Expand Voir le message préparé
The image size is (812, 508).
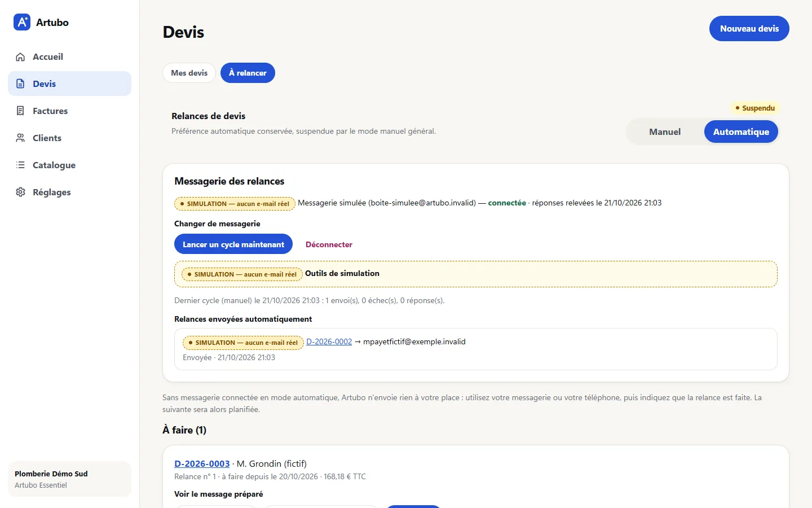point(219,494)
